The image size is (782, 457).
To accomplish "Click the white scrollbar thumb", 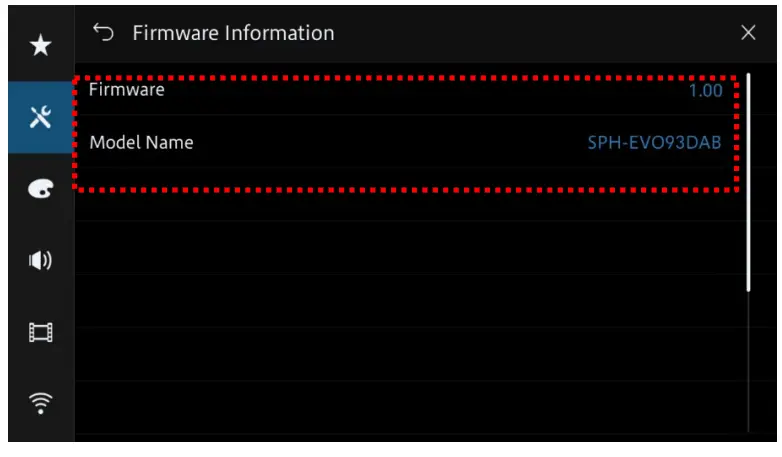I will click(x=748, y=180).
